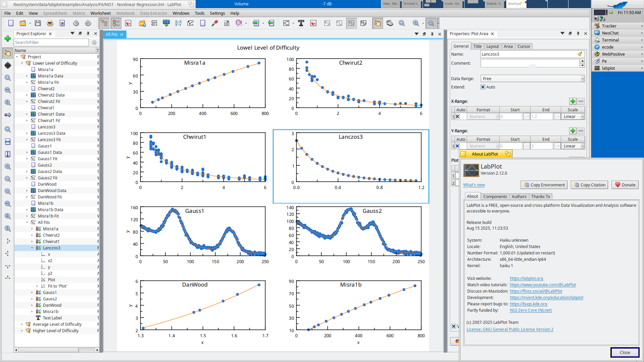This screenshot has width=644, height=362.
Task: Click the Print toolbar icon
Action: [50, 23]
